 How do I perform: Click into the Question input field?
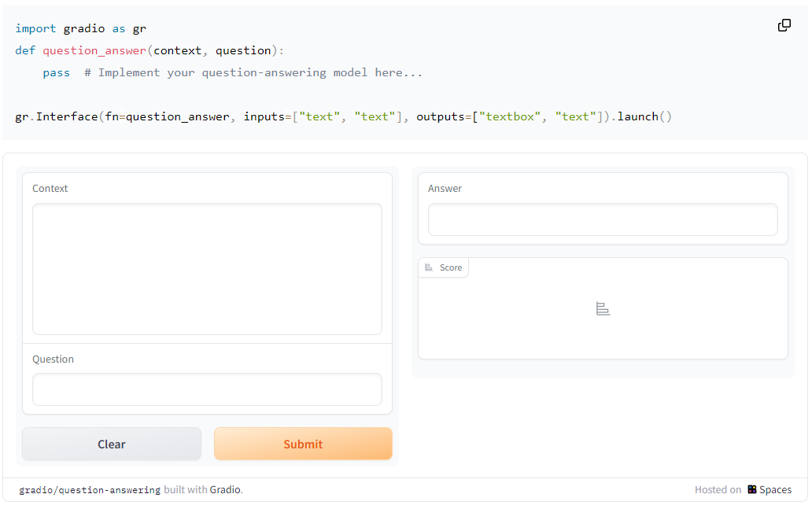coord(207,389)
